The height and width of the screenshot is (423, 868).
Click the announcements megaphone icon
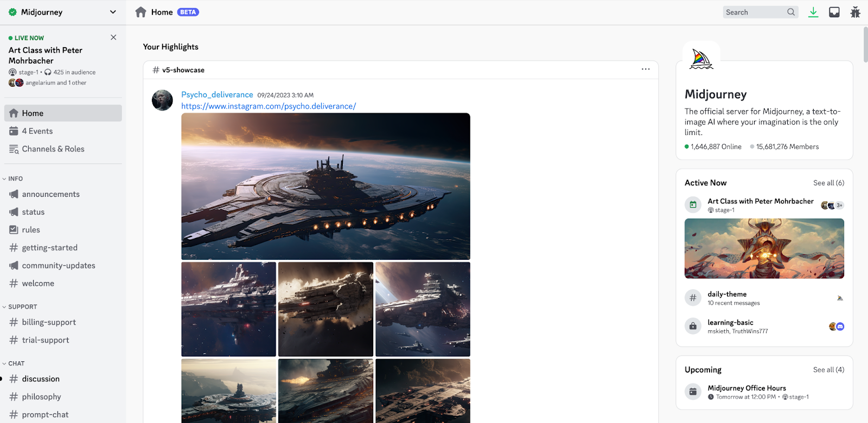coord(14,194)
